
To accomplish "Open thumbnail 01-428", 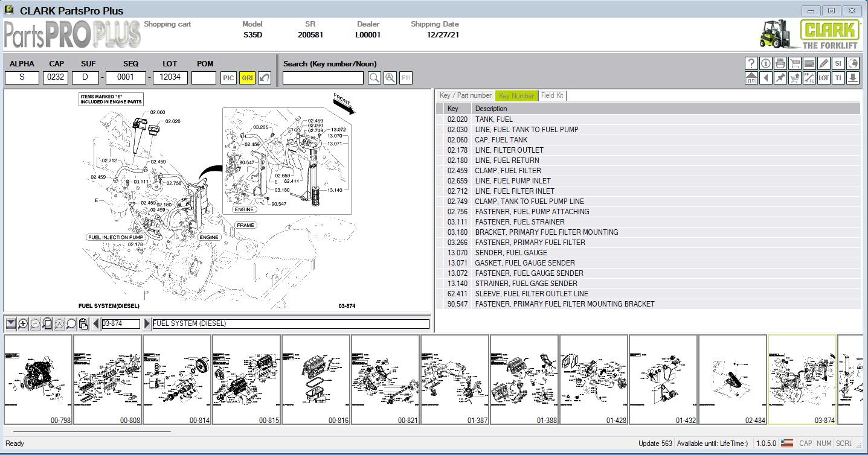I will [x=594, y=380].
